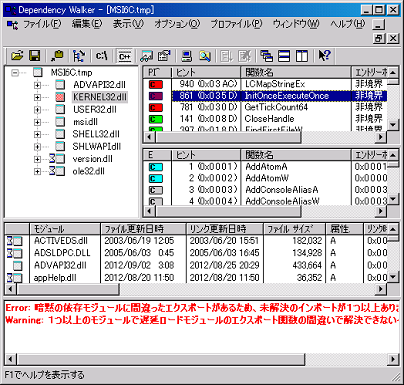Click log pane scroll right arrow
Viewport: 404px width, 385px height.
[393, 359]
